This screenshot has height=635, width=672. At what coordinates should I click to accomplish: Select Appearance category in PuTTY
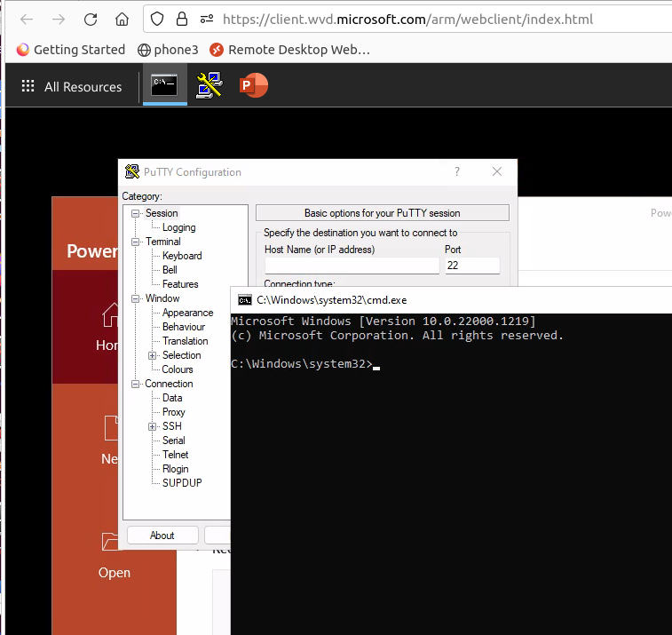click(187, 313)
